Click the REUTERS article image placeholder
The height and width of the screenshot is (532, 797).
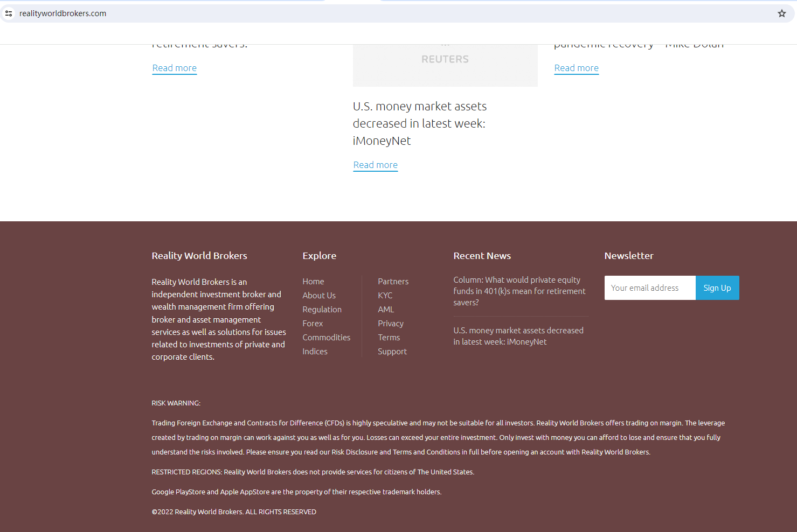tap(445, 65)
